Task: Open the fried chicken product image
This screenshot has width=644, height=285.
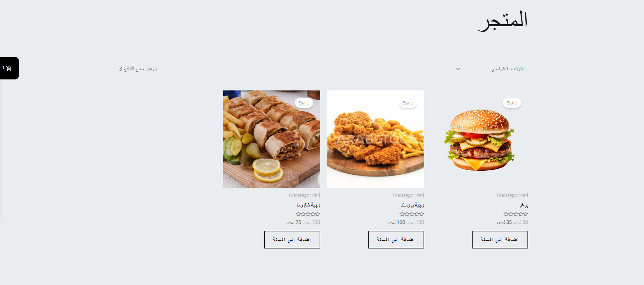Action: 375,139
